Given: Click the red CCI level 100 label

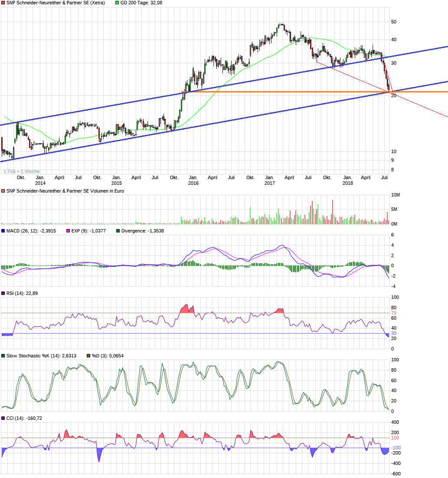Looking at the screenshot, I should [x=395, y=438].
